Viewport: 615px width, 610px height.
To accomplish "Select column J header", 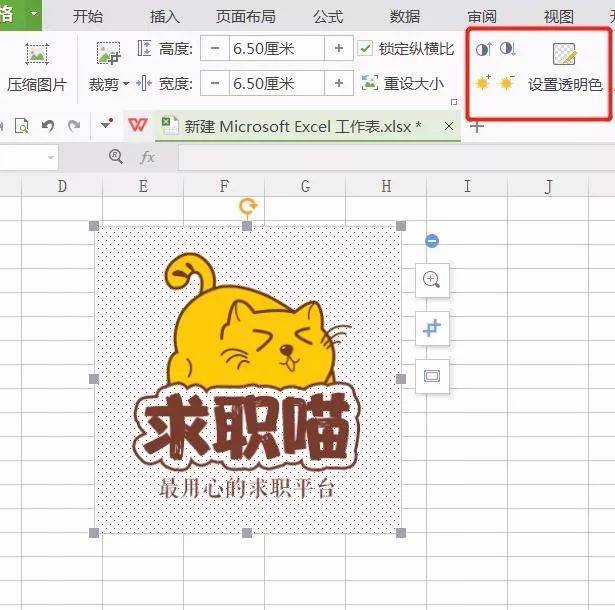I will tap(548, 186).
